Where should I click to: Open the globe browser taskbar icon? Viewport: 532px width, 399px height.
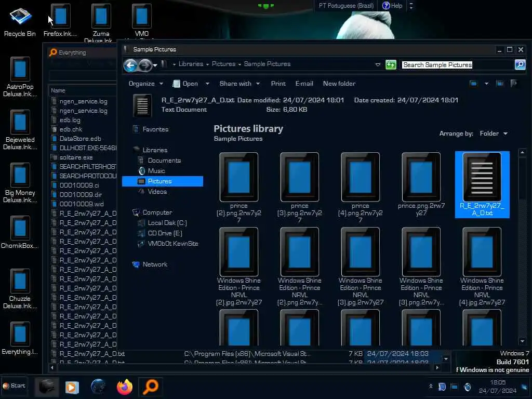tap(98, 387)
